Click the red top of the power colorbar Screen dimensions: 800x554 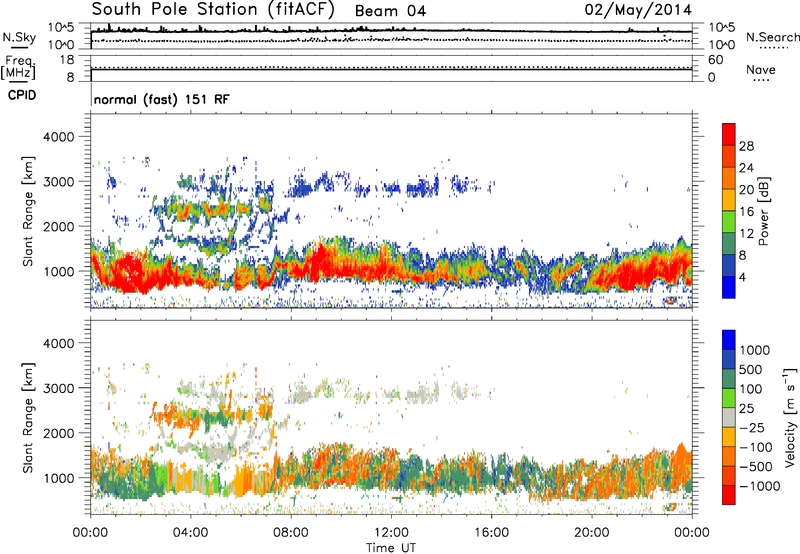pos(729,134)
